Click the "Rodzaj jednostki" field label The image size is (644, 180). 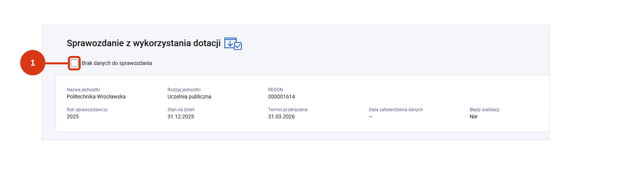point(184,89)
